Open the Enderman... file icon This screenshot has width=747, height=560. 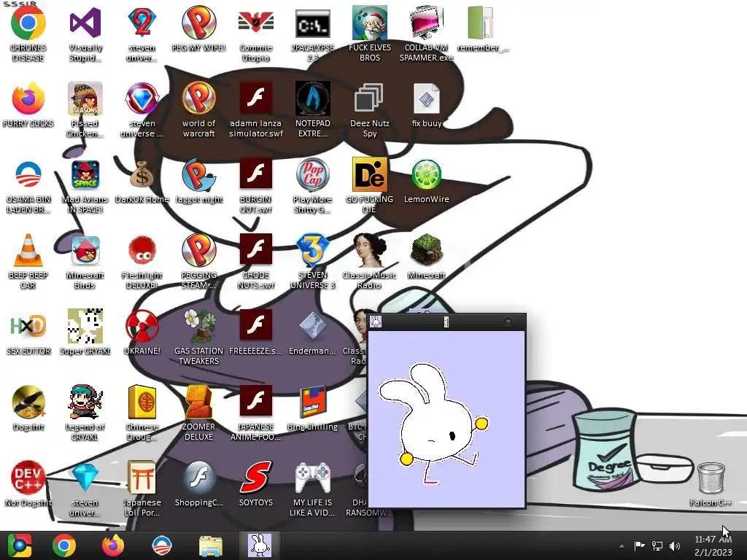click(312, 326)
